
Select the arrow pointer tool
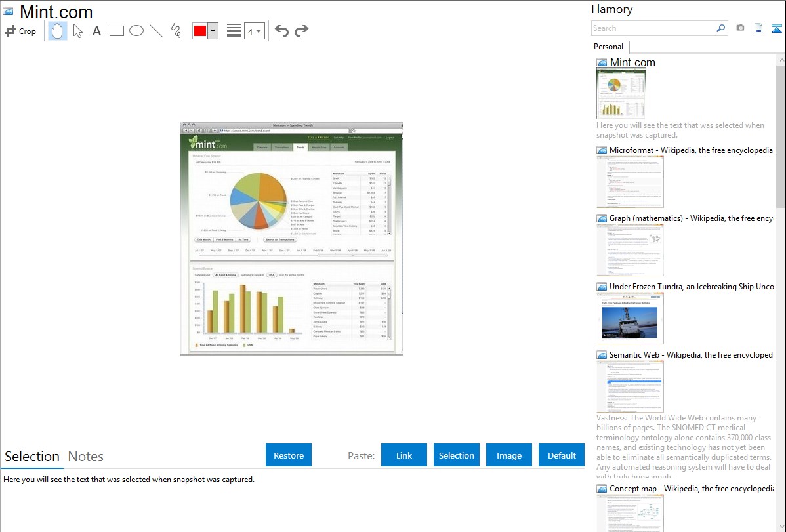[x=77, y=31]
